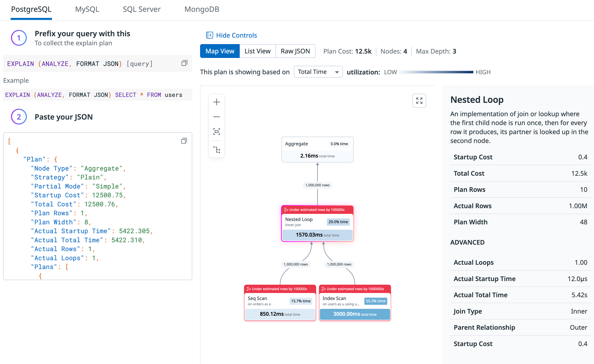
Task: Zoom out of the plan map
Action: coord(216,117)
